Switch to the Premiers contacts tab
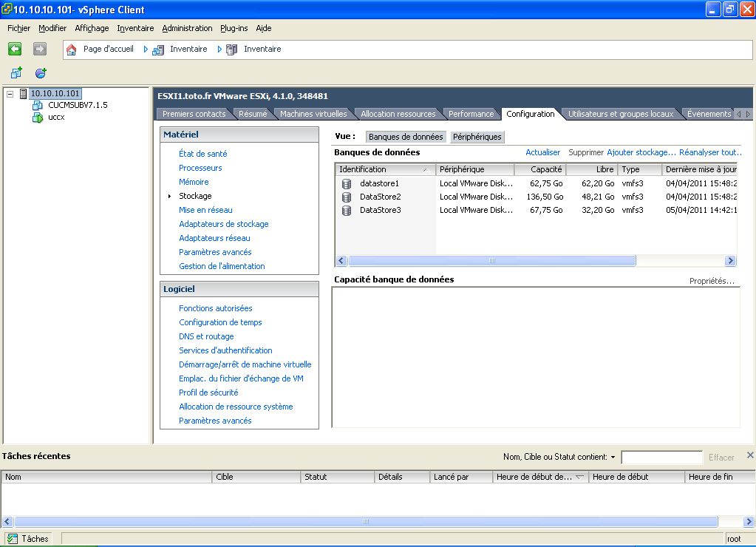 coord(194,114)
